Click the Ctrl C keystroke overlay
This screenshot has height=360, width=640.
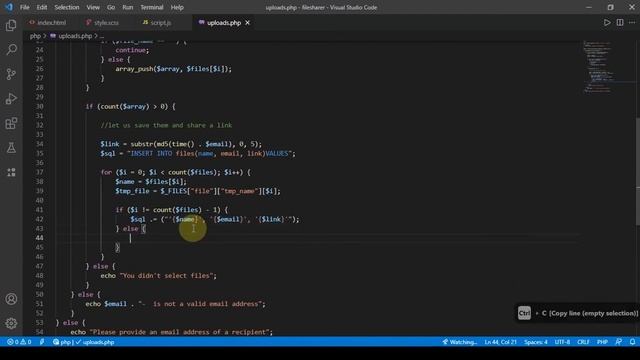(577, 313)
